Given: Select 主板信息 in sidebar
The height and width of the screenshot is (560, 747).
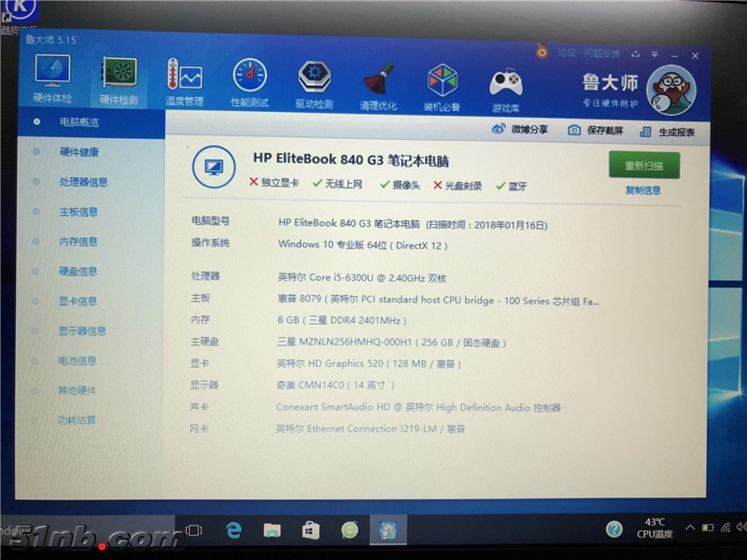Looking at the screenshot, I should point(78,212).
